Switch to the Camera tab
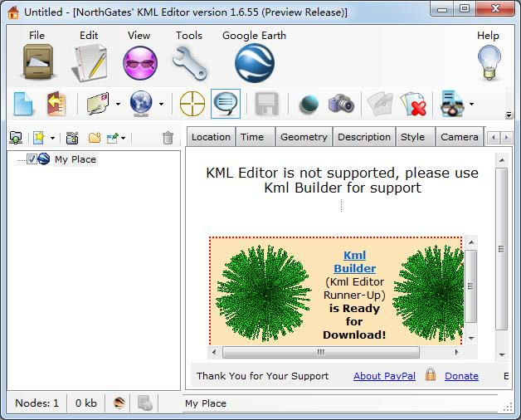521x420 pixels. click(460, 137)
